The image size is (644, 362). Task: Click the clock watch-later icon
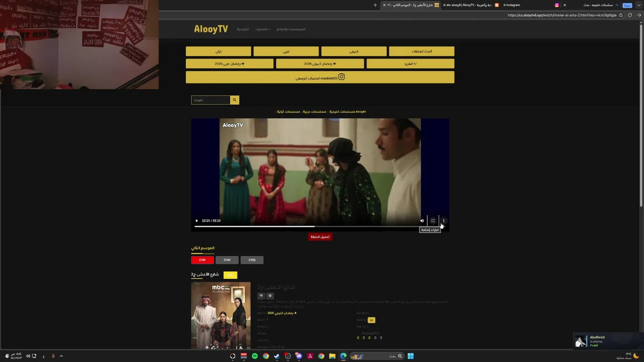coord(270,296)
